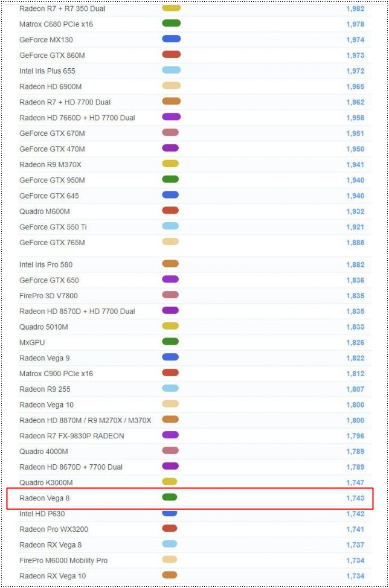The image size is (389, 588).
Task: Select the Radeon HD 6900M entry
Action: click(51, 86)
